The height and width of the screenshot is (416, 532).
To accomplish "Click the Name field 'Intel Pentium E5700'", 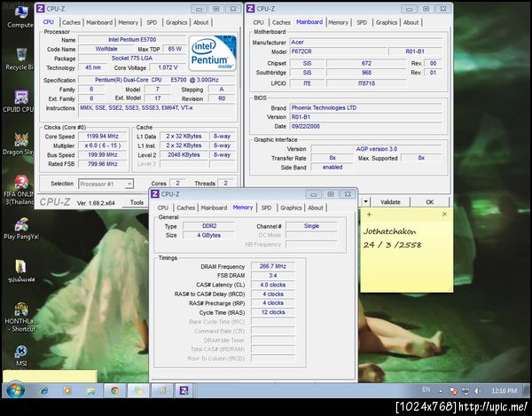I will [x=132, y=40].
